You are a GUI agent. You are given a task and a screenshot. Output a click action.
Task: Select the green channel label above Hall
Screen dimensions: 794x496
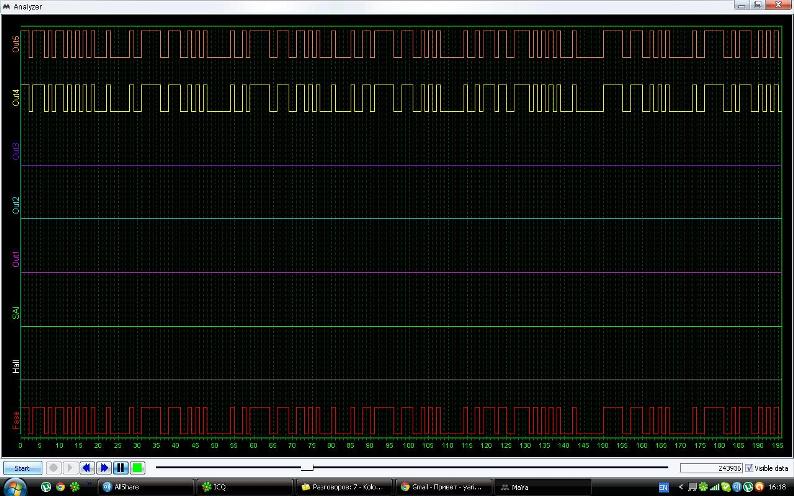[16, 313]
